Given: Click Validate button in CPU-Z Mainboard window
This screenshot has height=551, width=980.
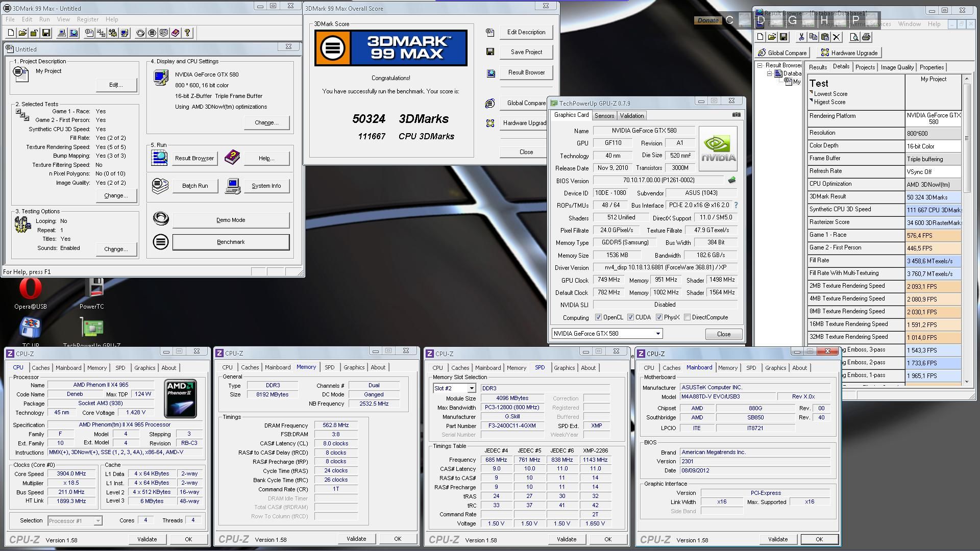Looking at the screenshot, I should [x=777, y=539].
